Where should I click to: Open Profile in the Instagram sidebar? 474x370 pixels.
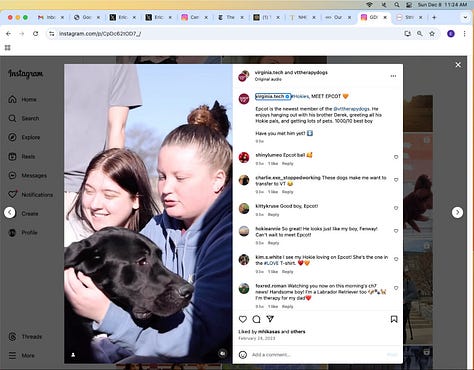click(x=23, y=232)
